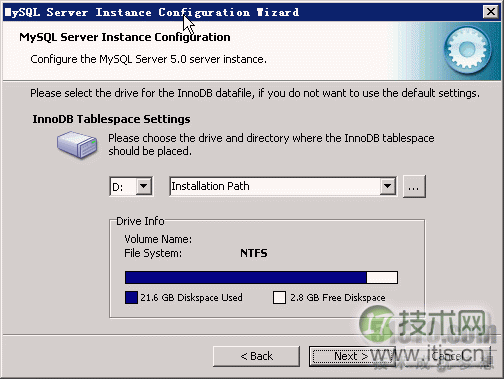Expand the Installation Path dropdown arrow
Image resolution: width=504 pixels, height=379 pixels.
click(388, 186)
